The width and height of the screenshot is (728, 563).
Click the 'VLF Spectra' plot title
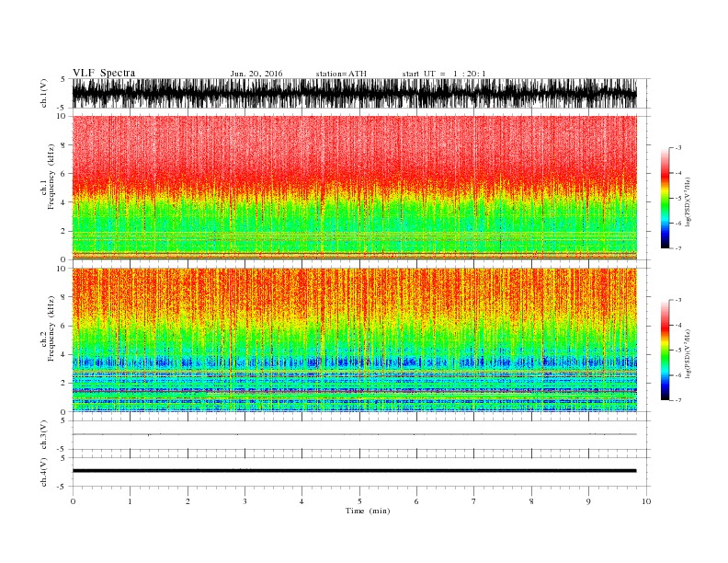[x=104, y=73]
